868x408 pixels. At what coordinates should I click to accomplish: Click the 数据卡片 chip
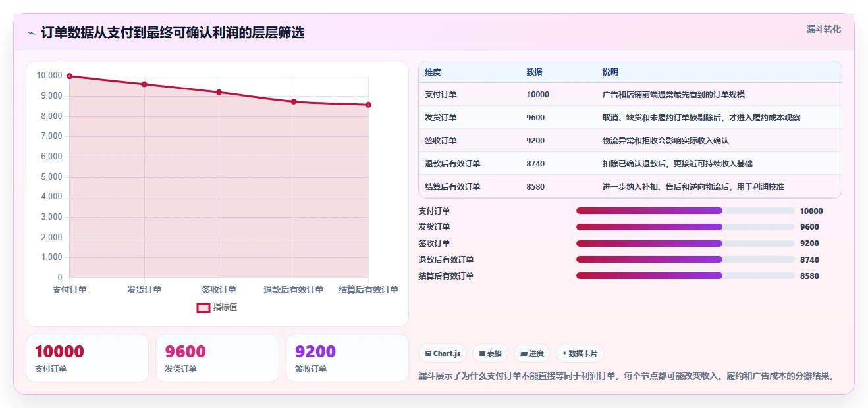[x=580, y=353]
